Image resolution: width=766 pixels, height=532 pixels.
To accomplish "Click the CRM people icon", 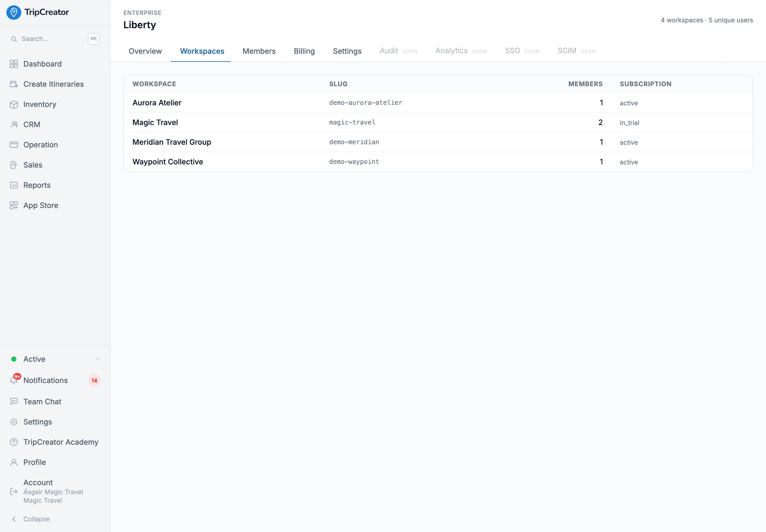I will pyautogui.click(x=14, y=125).
